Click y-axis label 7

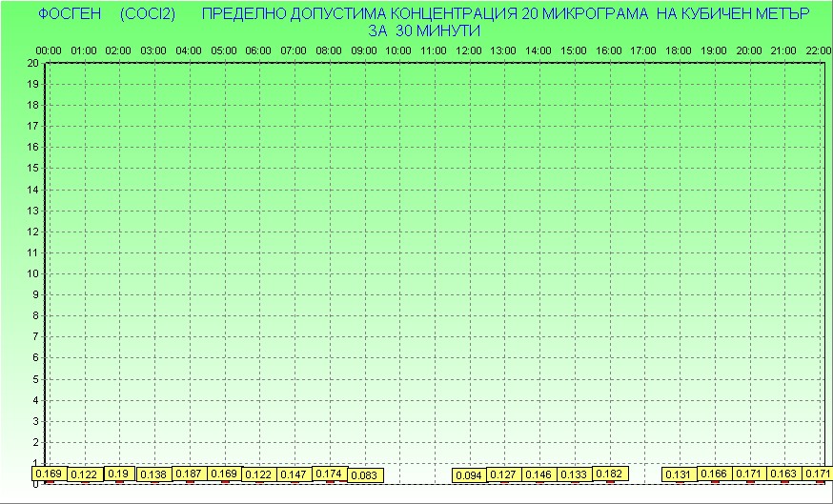point(35,336)
